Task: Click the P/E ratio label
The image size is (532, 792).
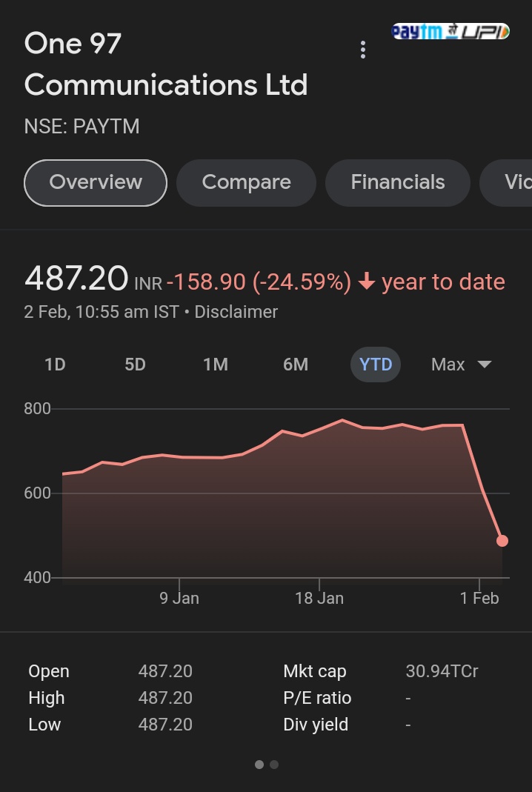Action: tap(317, 698)
